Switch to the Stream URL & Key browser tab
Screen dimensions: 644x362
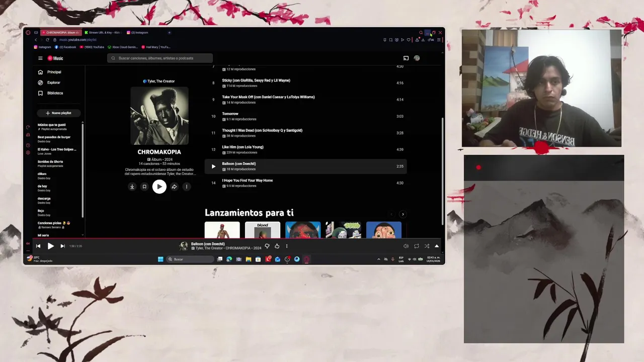pyautogui.click(x=103, y=33)
